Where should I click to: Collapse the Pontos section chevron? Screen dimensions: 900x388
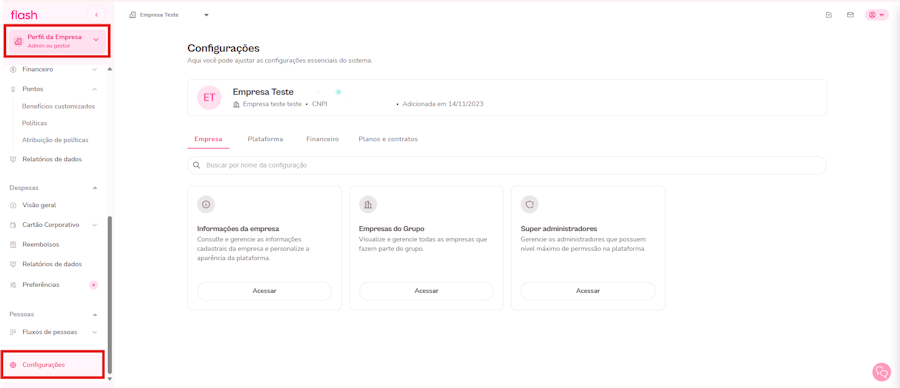coord(95,89)
